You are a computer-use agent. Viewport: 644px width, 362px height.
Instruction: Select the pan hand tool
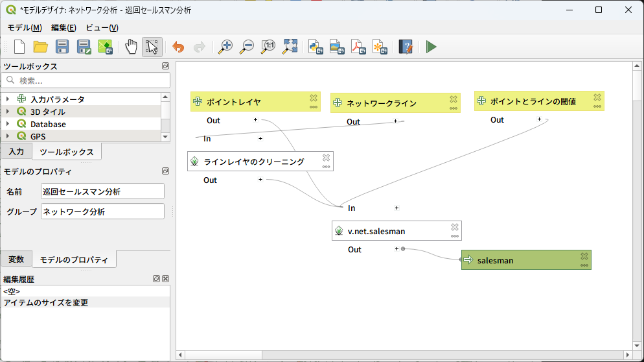tap(132, 47)
